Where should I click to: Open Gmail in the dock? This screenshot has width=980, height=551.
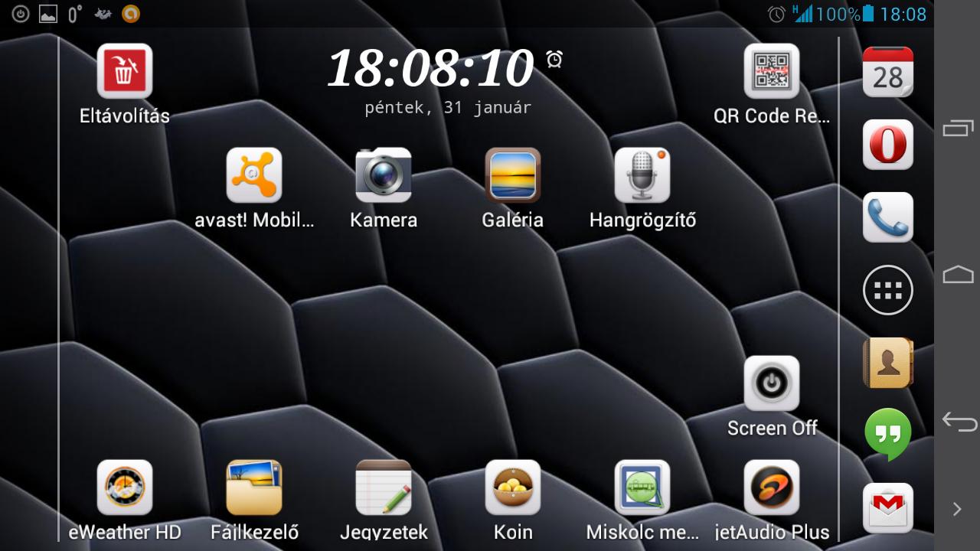(x=888, y=508)
